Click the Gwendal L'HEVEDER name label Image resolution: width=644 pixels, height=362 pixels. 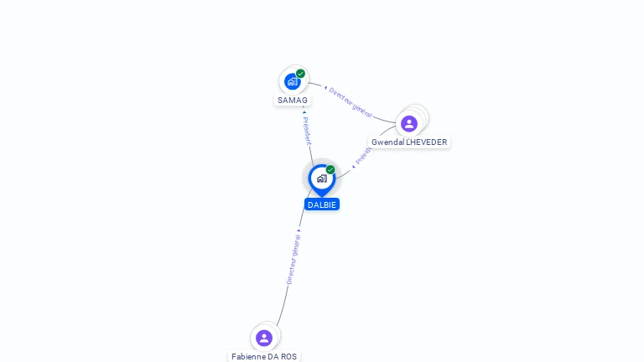click(409, 142)
